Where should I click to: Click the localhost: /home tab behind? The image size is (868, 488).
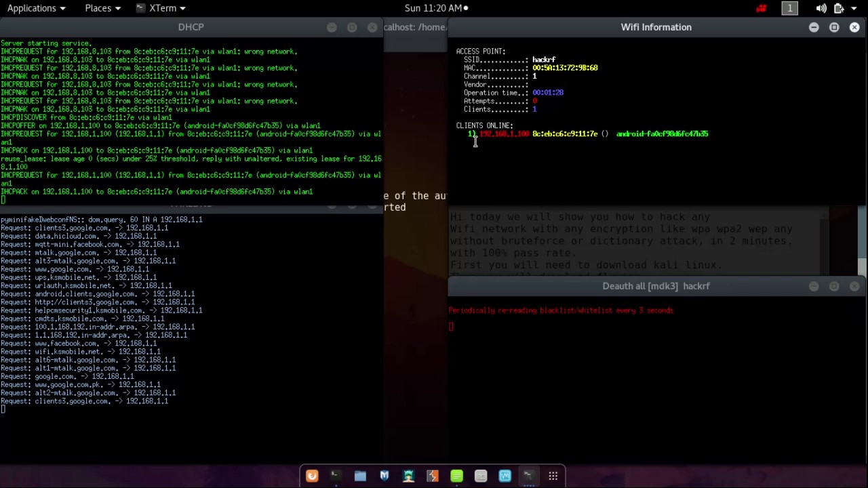tap(415, 27)
